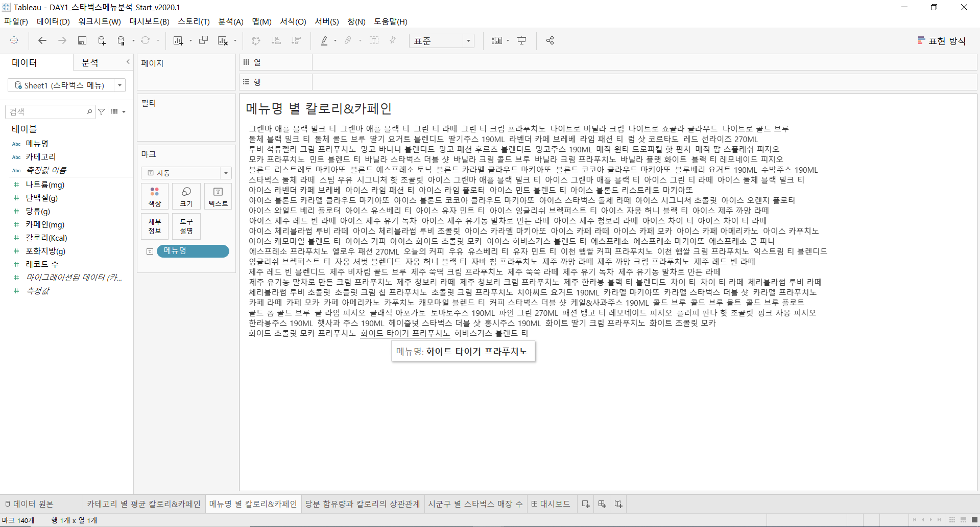The width and height of the screenshot is (980, 527).
Task: Add a new dashboard tab icon
Action: (602, 504)
